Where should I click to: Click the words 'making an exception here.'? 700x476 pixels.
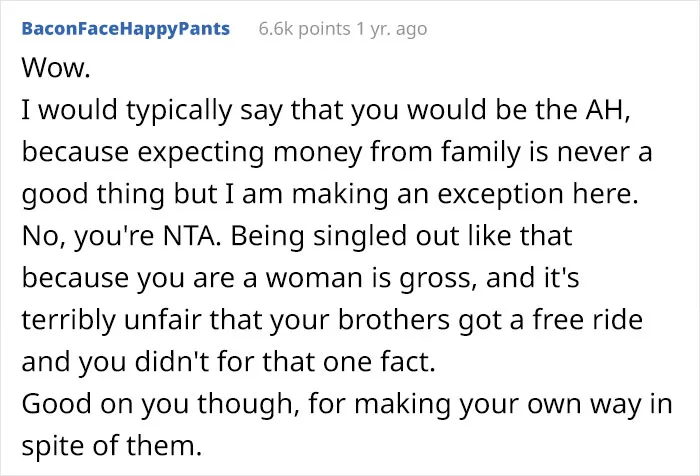pos(465,194)
